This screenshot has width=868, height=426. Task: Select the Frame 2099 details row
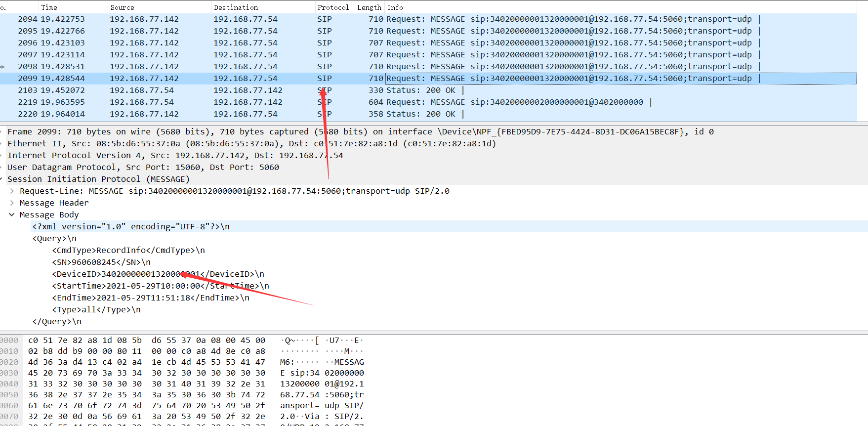[x=434, y=131]
